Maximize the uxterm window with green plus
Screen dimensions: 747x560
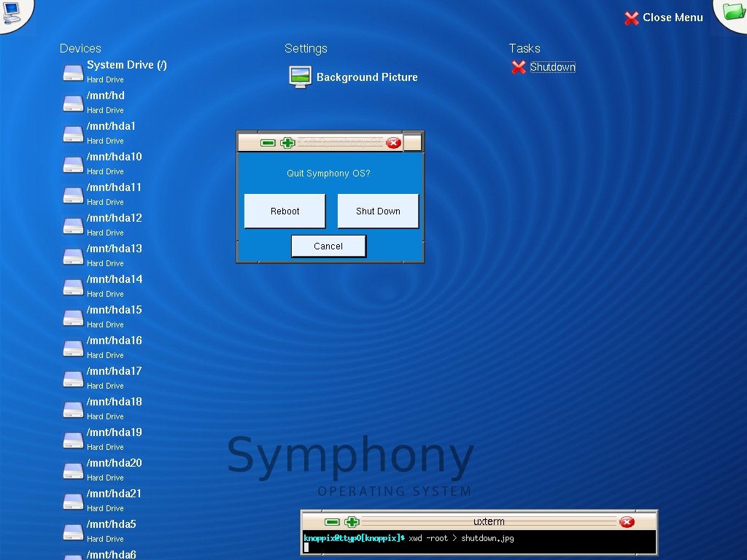tap(352, 522)
